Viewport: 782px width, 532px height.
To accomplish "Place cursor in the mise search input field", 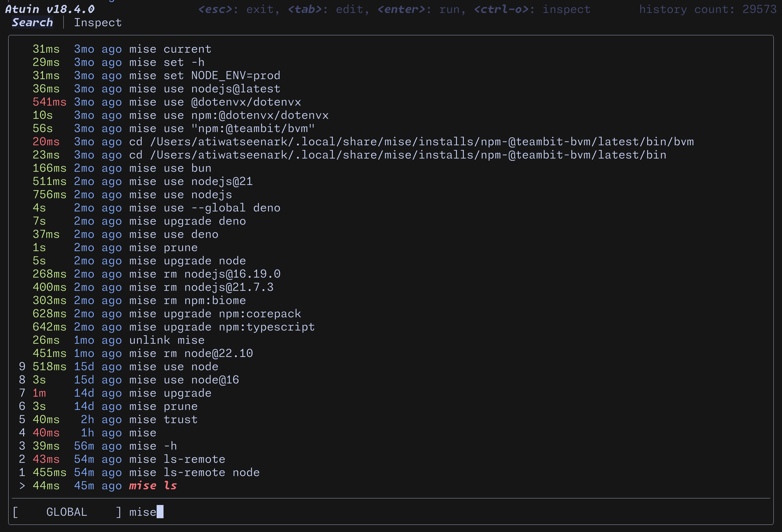I will (x=145, y=512).
